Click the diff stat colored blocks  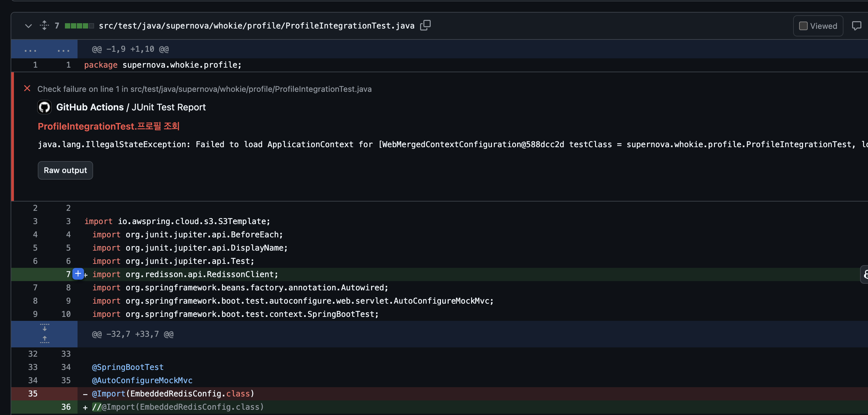tap(79, 26)
